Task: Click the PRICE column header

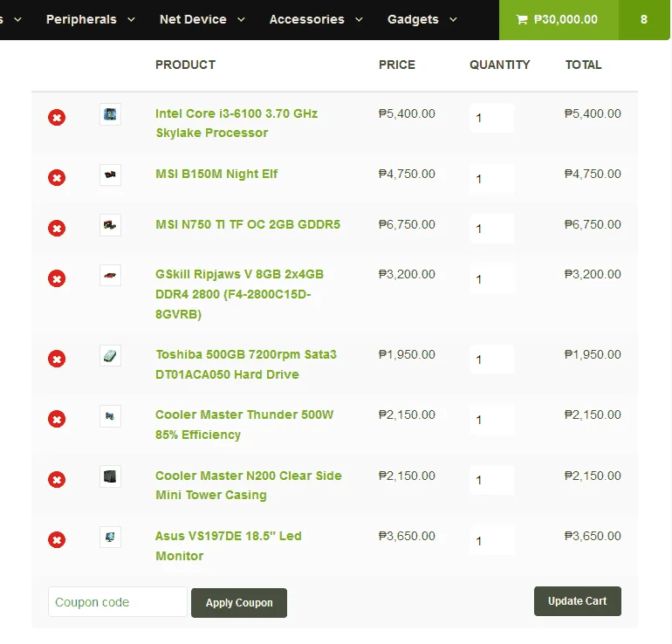Action: 397,65
